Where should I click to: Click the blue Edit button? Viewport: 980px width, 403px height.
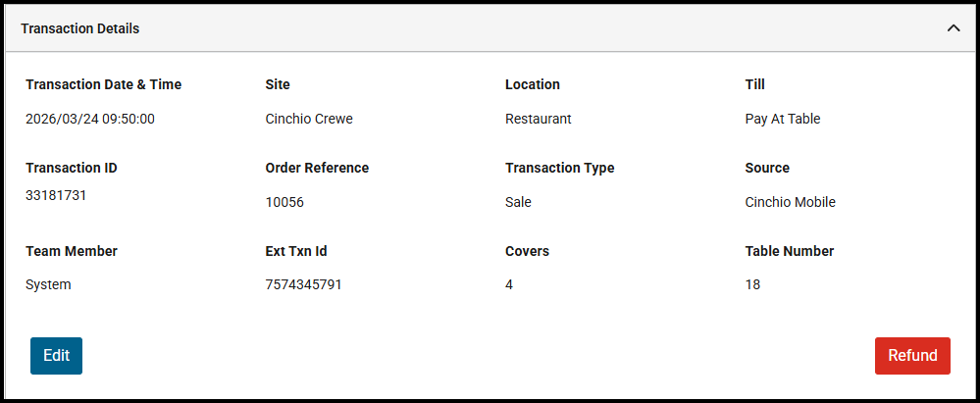click(x=56, y=356)
